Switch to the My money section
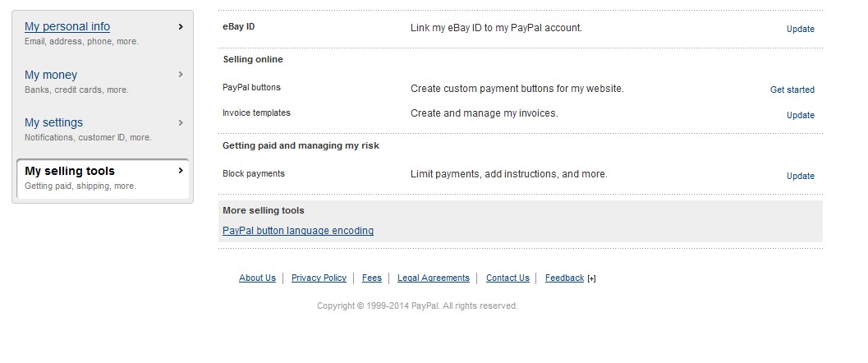Image resolution: width=868 pixels, height=363 pixels. [51, 75]
